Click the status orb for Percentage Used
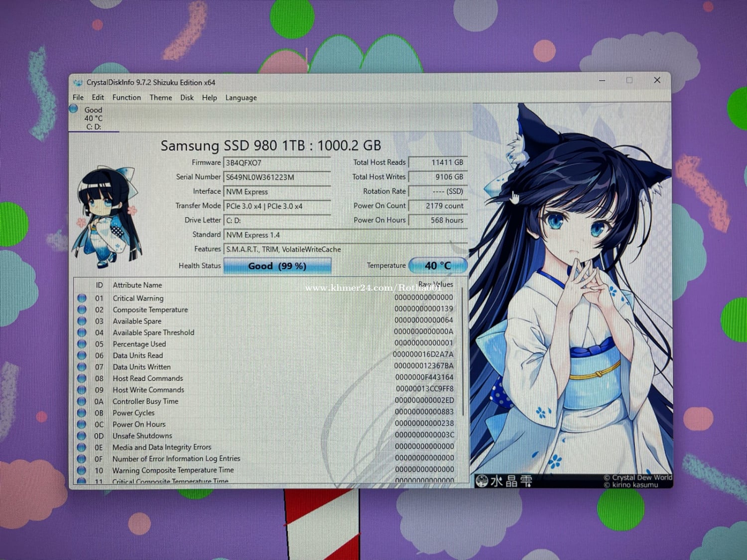 (82, 344)
